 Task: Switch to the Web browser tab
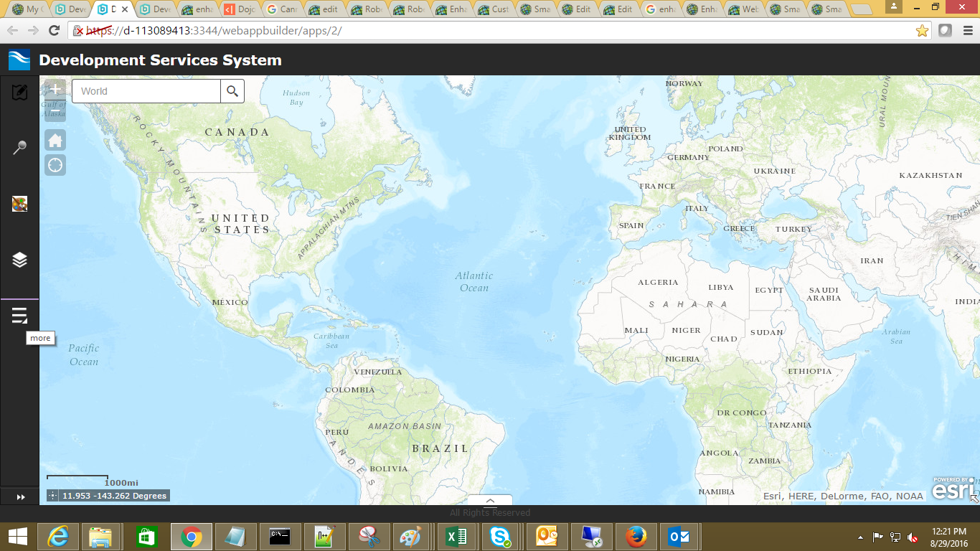[743, 10]
